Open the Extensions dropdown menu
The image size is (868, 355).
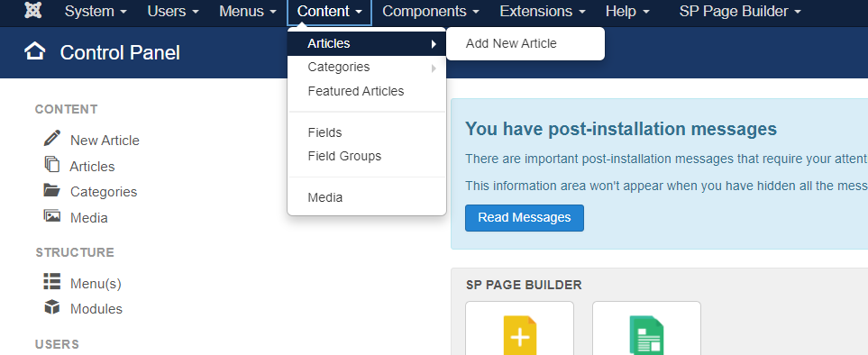[x=543, y=11]
